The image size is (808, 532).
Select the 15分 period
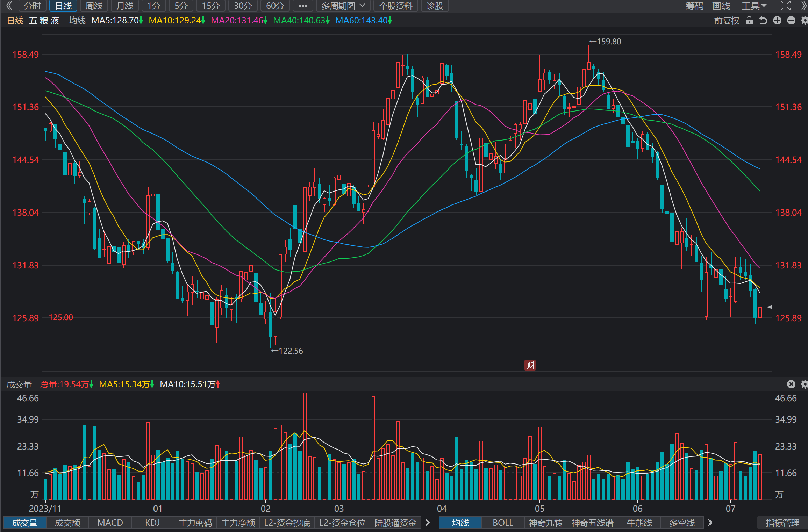coord(211,6)
